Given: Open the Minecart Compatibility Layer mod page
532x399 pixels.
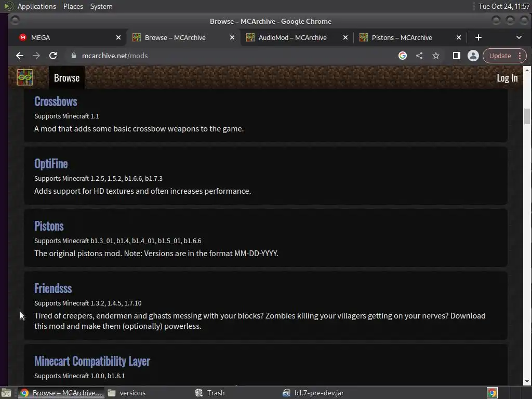Looking at the screenshot, I should coord(92,361).
